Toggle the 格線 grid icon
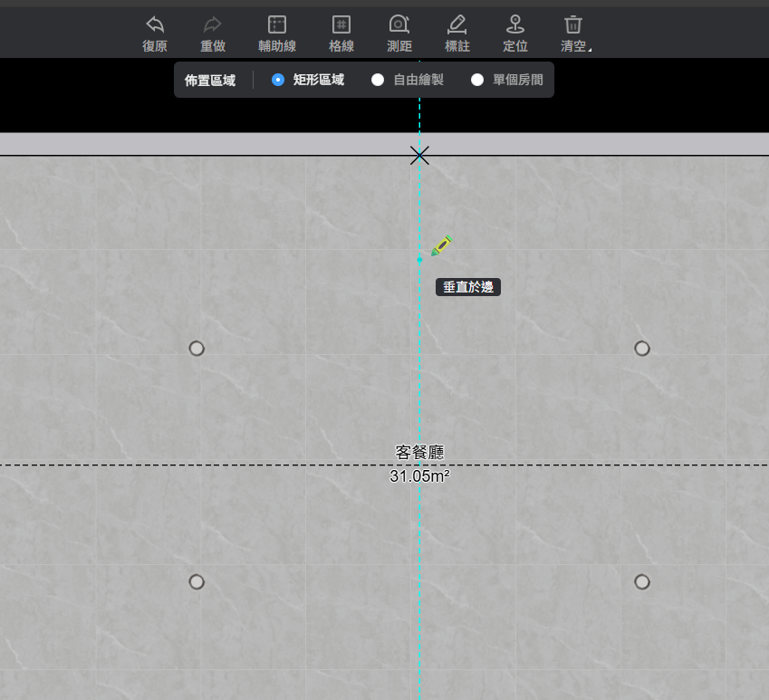This screenshot has height=700, width=769. pos(341,24)
